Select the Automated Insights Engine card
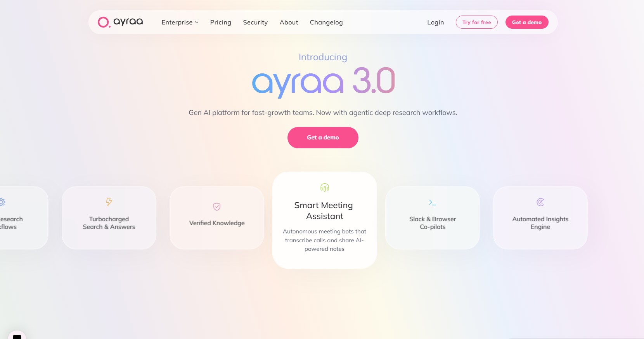This screenshot has height=339, width=644. (x=540, y=218)
